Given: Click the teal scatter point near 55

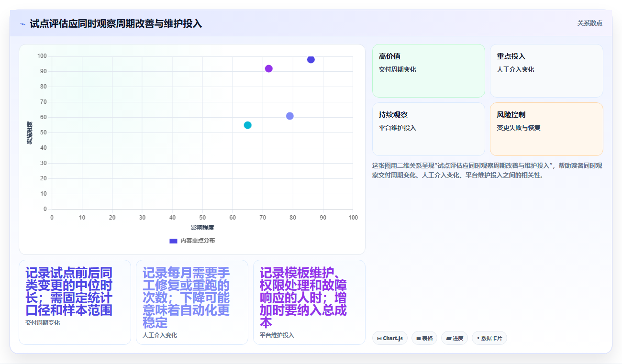Looking at the screenshot, I should coord(247,125).
